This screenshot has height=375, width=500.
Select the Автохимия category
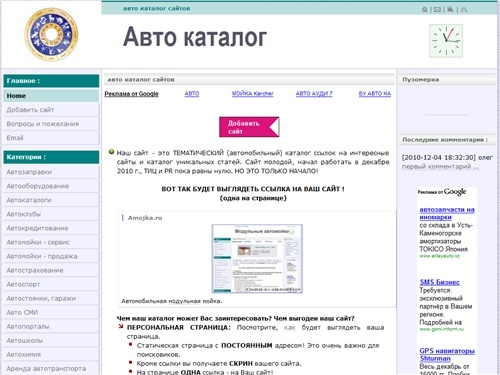coord(51,354)
